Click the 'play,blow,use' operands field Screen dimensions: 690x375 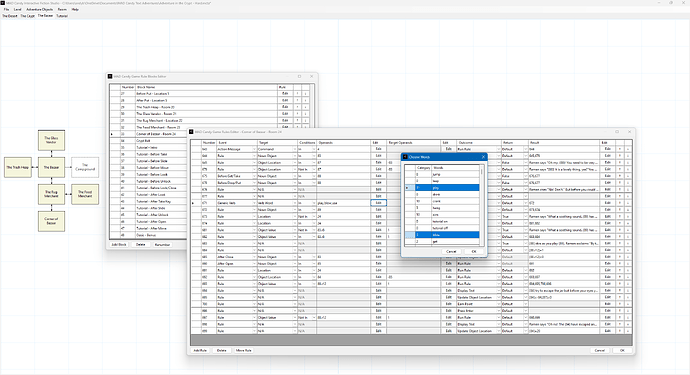pyautogui.click(x=343, y=203)
